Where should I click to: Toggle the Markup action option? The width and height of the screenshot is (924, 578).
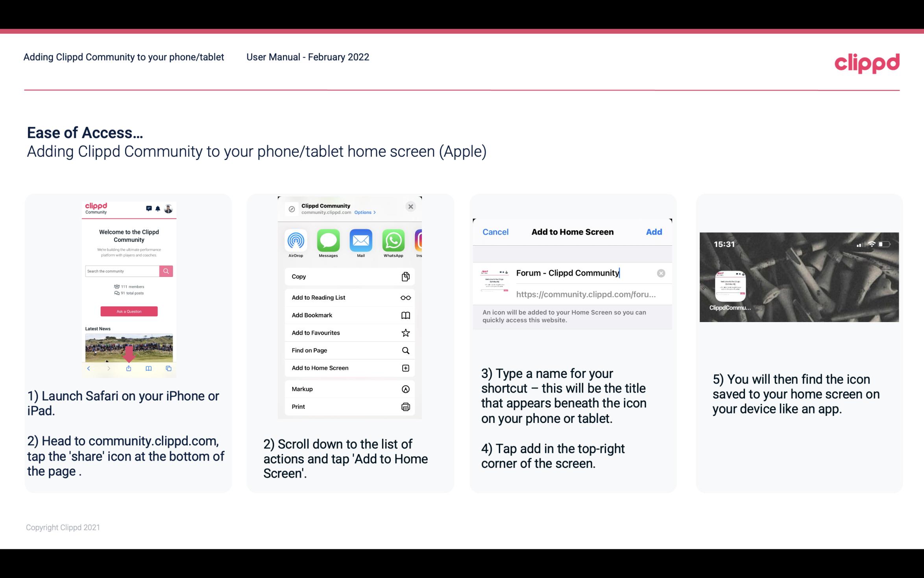coord(349,389)
